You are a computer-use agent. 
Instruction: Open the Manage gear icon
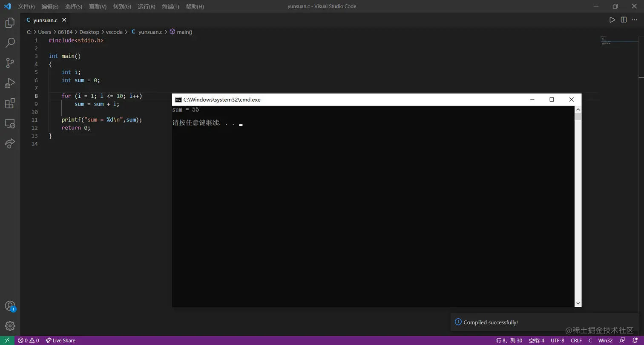[10, 326]
